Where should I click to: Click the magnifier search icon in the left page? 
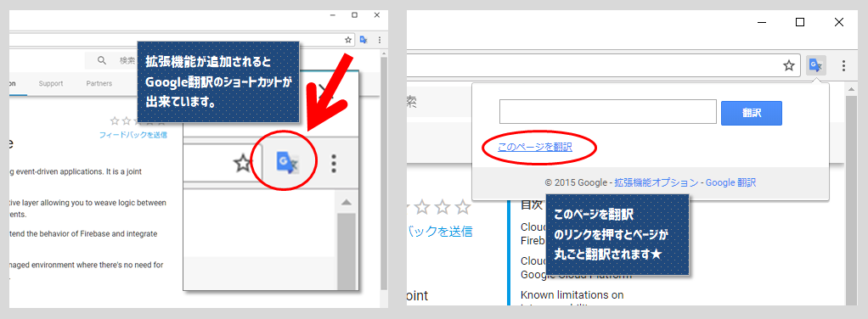pos(102,60)
